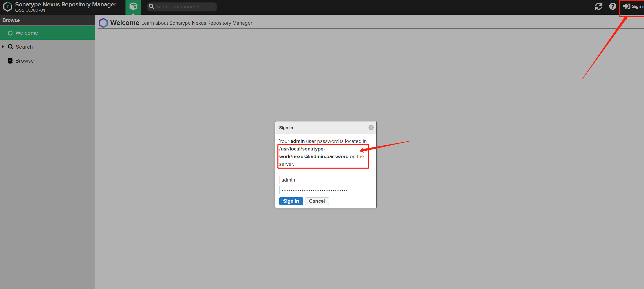Click the Sign in button in header
The height and width of the screenshot is (289, 644).
[633, 7]
